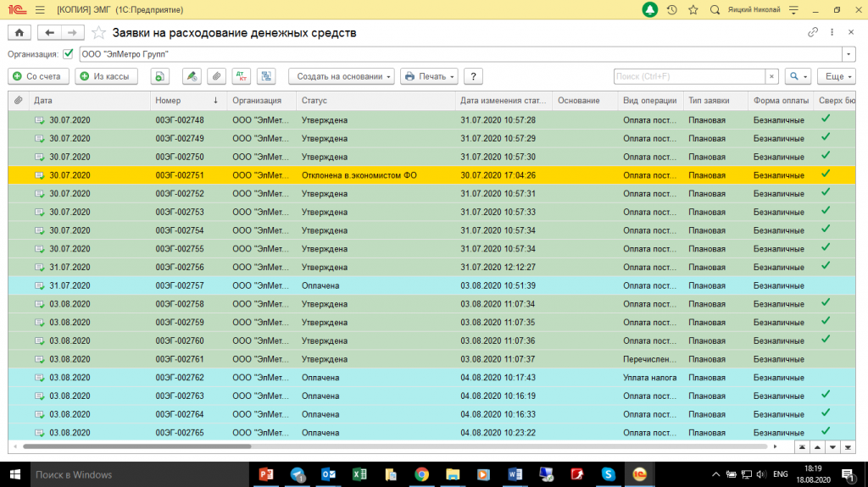
Task: Click checkmark in row 00ЭГ-002753
Action: 826,210
